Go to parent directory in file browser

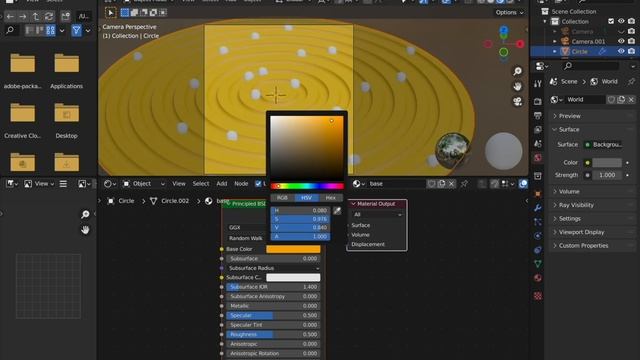(x=36, y=16)
